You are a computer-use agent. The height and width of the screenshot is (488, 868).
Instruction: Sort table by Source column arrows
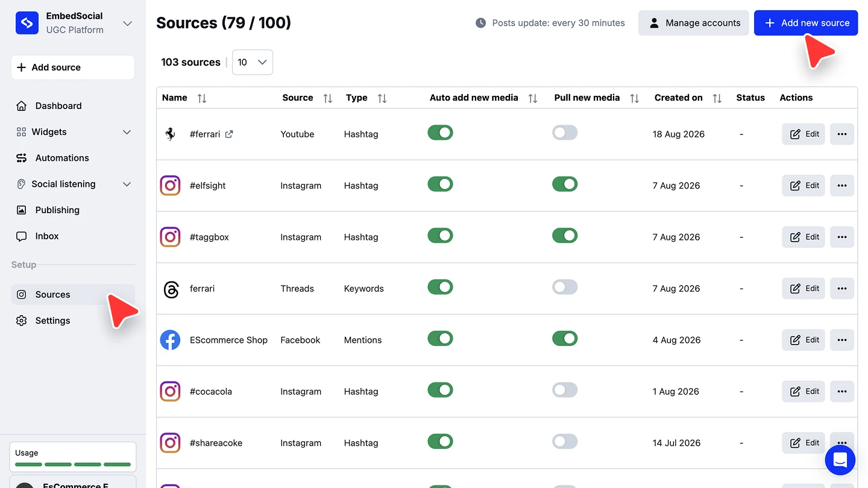(x=328, y=98)
